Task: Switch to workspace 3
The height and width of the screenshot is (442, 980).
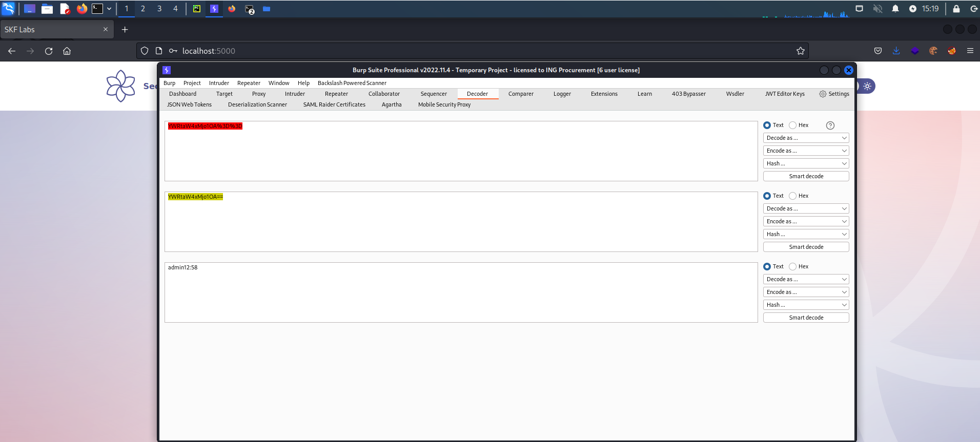Action: pyautogui.click(x=159, y=9)
